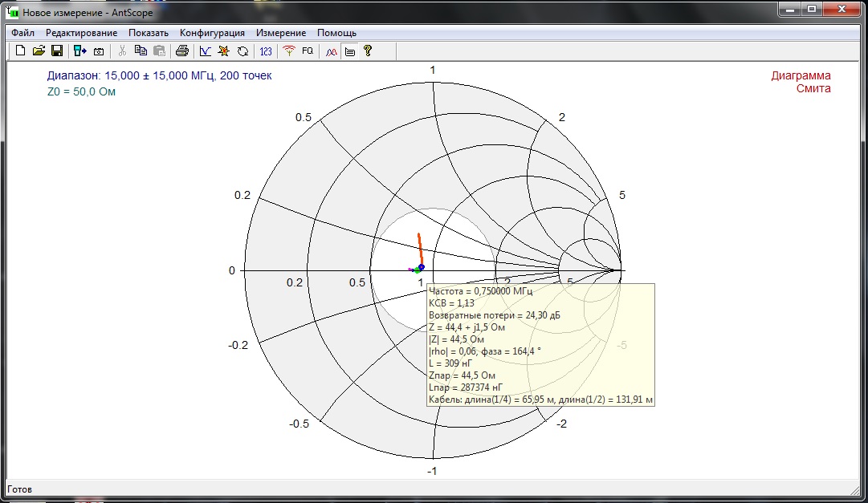Screen dimensions: 868x503
Task: Click the FQ frequency settings icon
Action: coord(308,51)
